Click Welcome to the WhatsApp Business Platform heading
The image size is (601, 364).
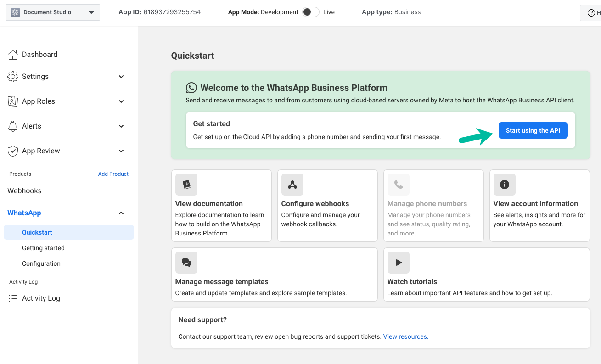click(294, 88)
